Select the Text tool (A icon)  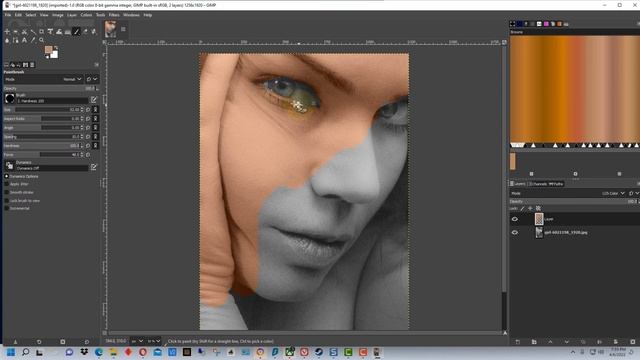pyautogui.click(x=24, y=40)
